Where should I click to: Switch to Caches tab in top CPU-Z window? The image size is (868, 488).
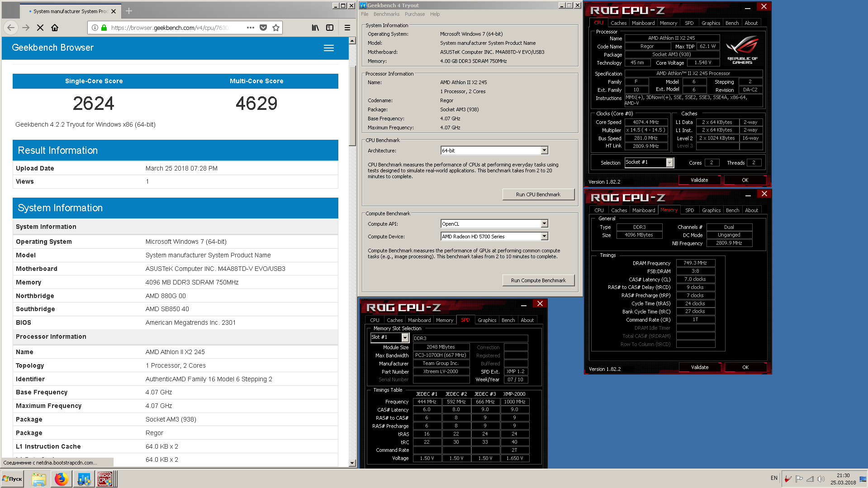tap(618, 23)
